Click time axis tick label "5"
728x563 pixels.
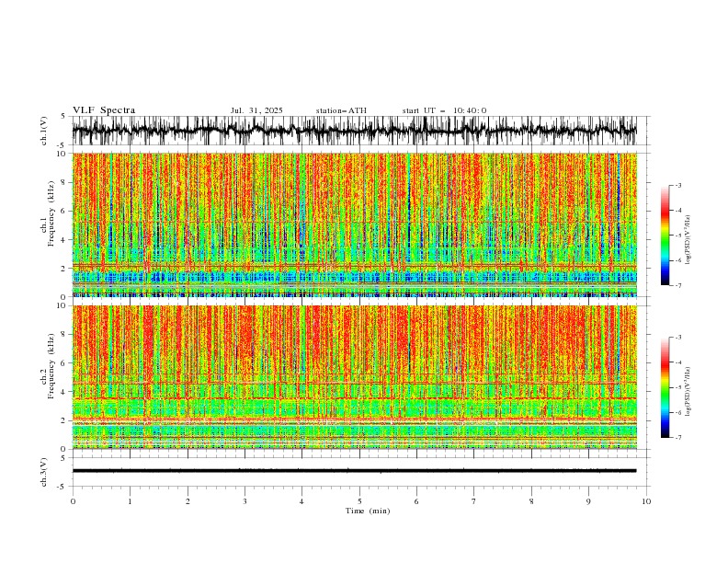coord(359,501)
